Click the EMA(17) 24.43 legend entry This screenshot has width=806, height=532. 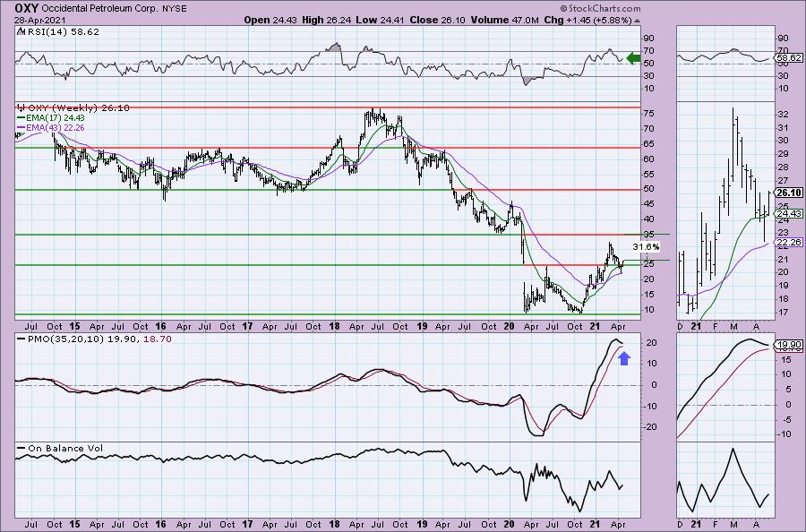[x=51, y=117]
